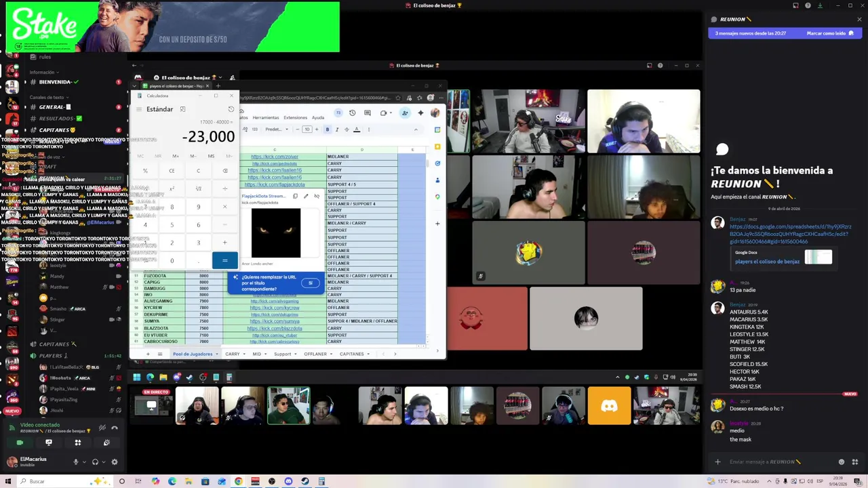
Task: Copy link icon in FlapjackDota link preview
Action: coord(295,196)
